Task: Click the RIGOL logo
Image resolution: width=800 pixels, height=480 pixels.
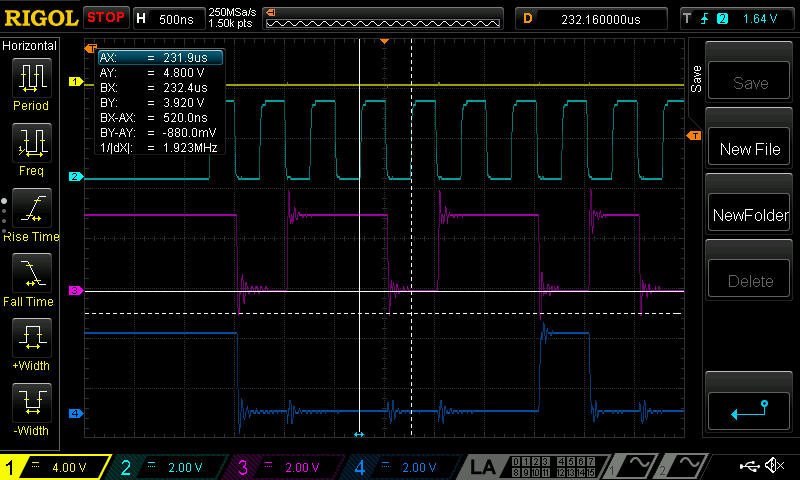Action: (x=41, y=18)
